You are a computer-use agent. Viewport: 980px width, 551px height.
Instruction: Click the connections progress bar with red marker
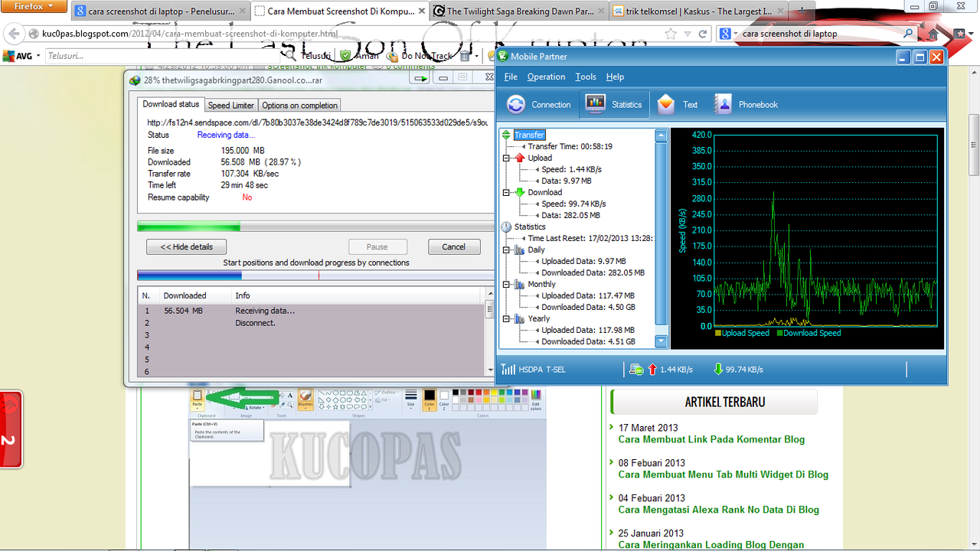tap(315, 275)
